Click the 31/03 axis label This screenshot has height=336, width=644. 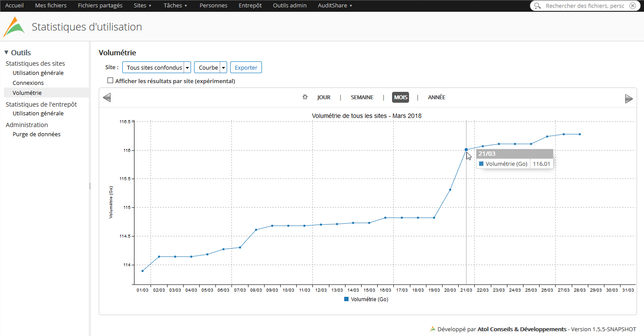point(628,290)
